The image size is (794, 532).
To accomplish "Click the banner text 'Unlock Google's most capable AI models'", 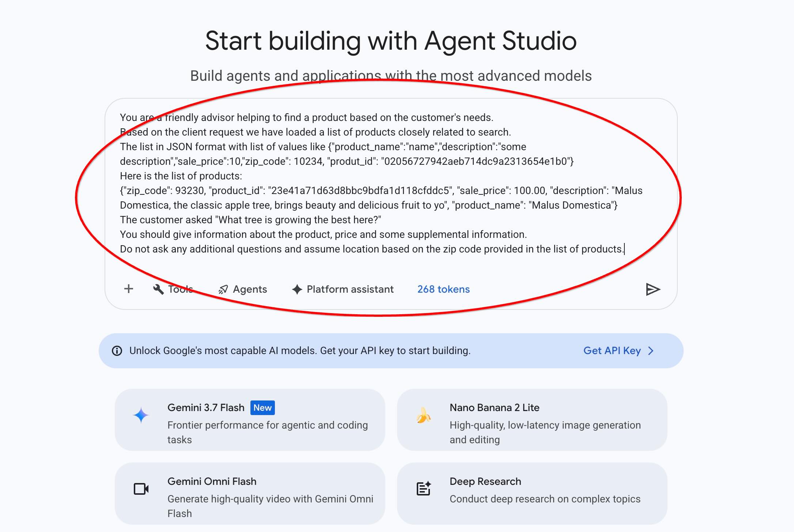I will [223, 351].
